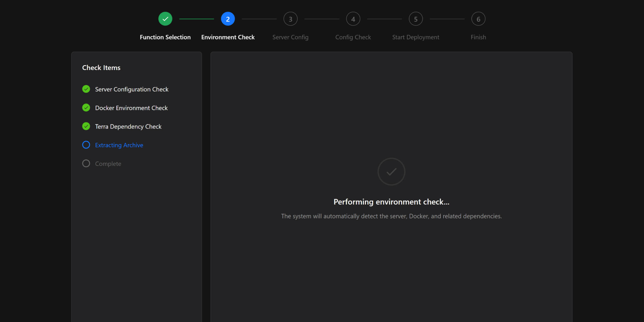Click the green checkmark step one circle
This screenshot has width=644, height=322.
(x=165, y=19)
